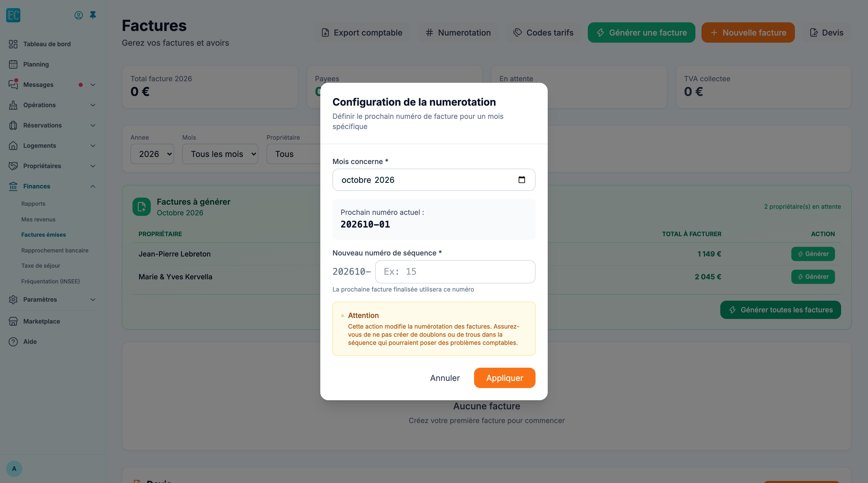The width and height of the screenshot is (868, 483).
Task: Click the Planning calendar icon
Action: click(x=13, y=65)
